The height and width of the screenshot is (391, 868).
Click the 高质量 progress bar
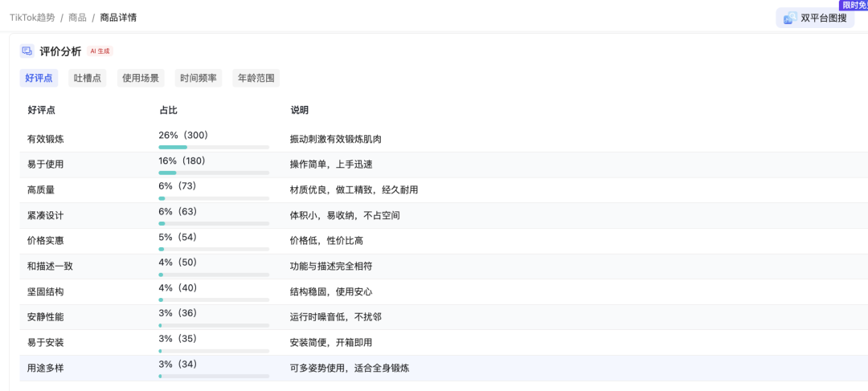coord(214,198)
